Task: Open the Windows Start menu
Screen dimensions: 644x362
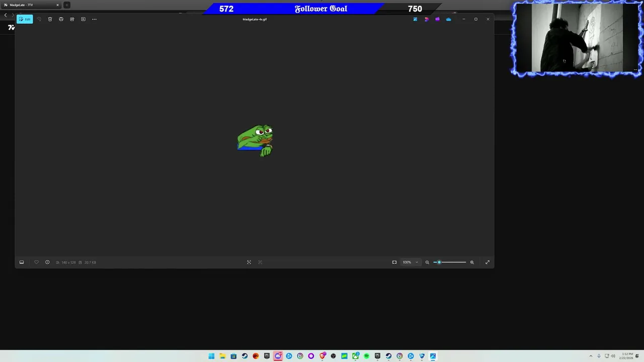Action: pos(211,356)
